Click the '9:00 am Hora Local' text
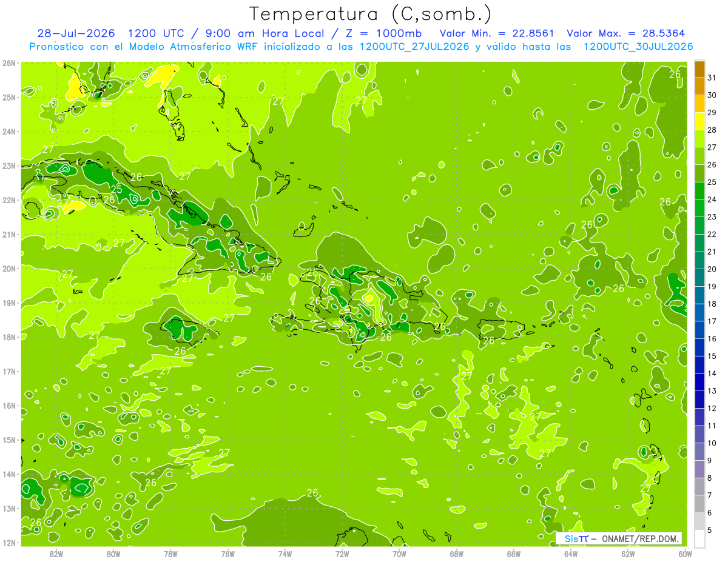Viewport: 728px width, 562px height. pos(268,33)
